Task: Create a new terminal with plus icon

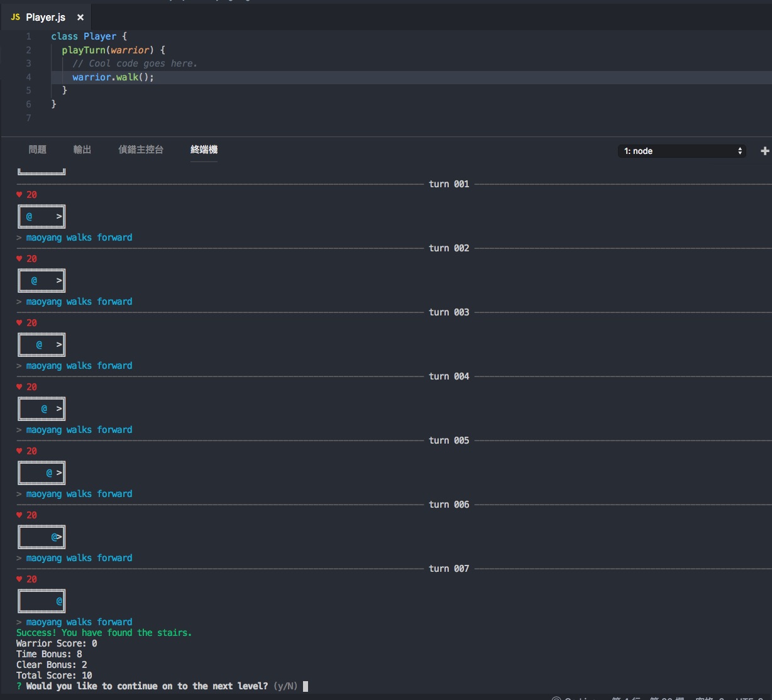Action: click(x=764, y=151)
